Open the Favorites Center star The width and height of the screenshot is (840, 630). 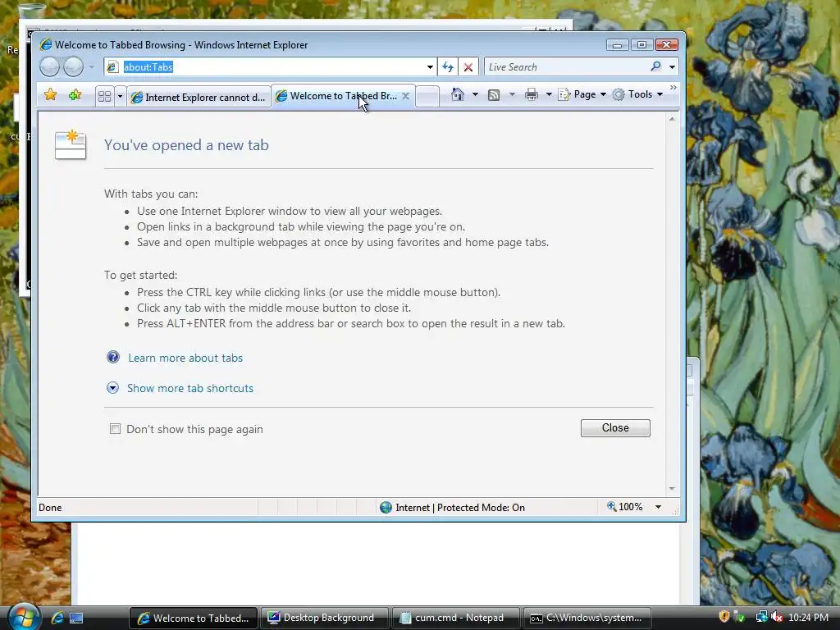tap(50, 95)
